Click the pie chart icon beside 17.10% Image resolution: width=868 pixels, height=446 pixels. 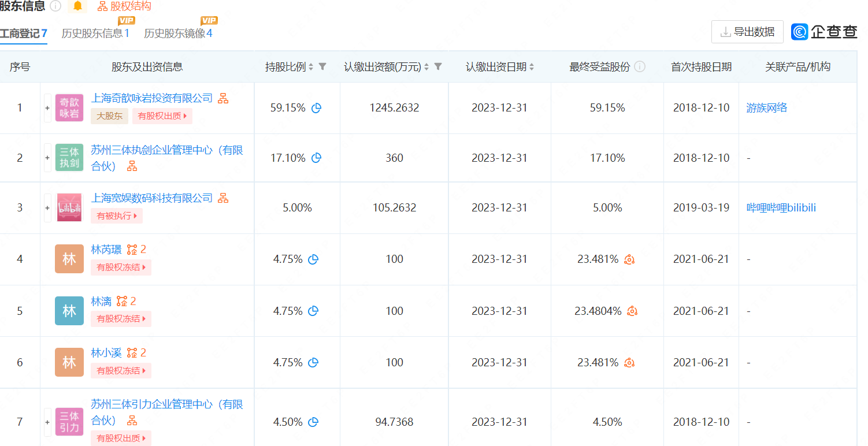point(316,158)
